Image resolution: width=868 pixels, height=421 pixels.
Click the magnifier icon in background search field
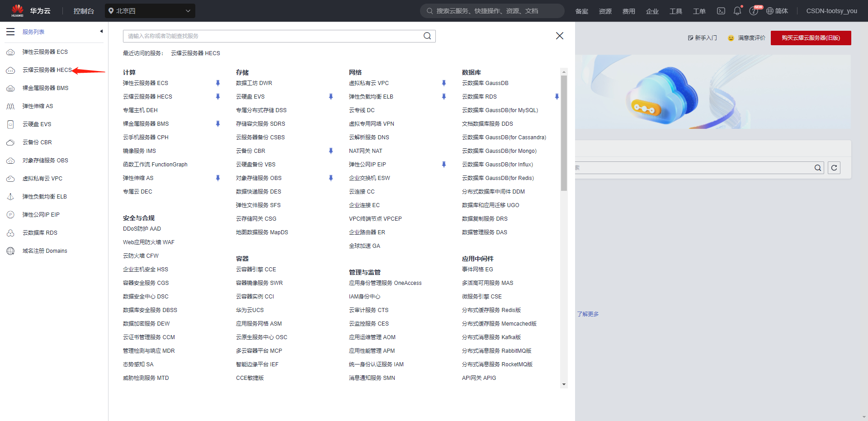pos(818,168)
